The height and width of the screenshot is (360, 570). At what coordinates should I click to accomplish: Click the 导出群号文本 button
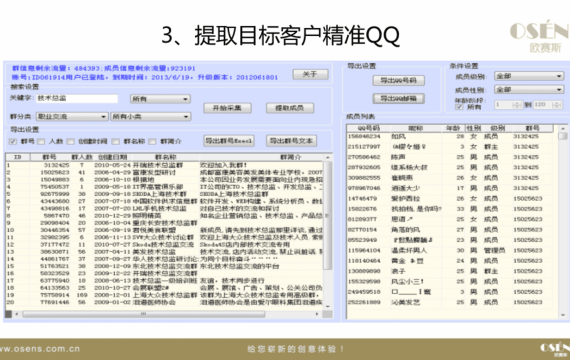[x=291, y=141]
